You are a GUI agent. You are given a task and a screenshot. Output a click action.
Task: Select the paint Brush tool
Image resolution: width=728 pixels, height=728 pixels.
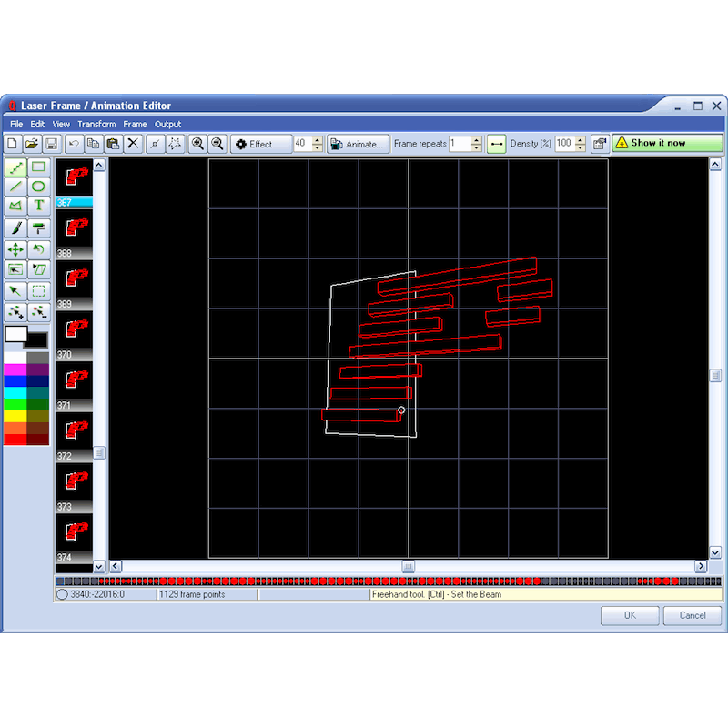pyautogui.click(x=15, y=228)
